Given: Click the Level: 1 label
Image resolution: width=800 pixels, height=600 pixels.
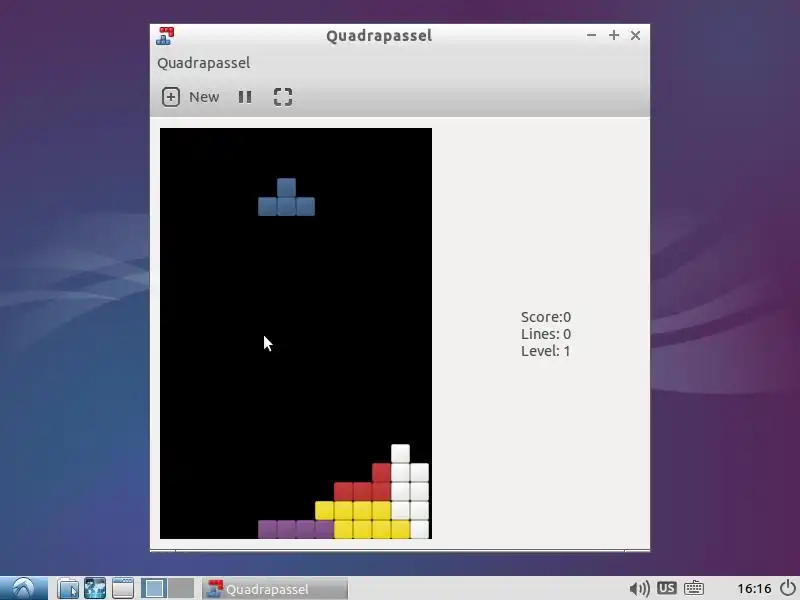Looking at the screenshot, I should pos(545,351).
